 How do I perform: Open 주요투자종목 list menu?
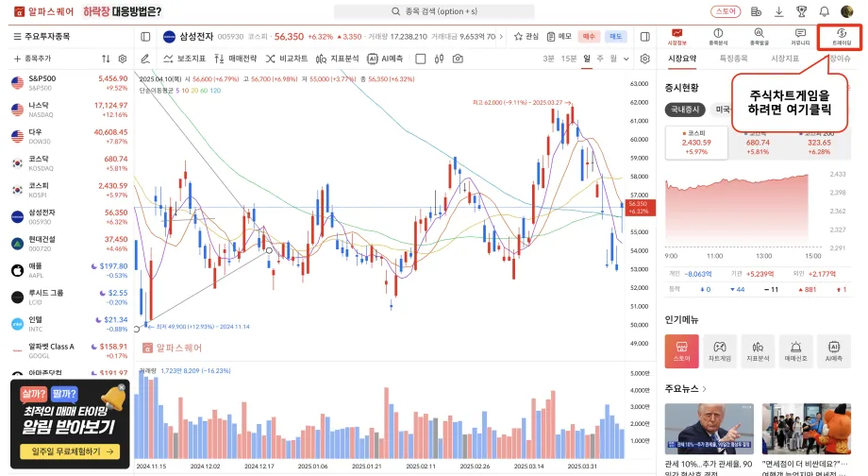[42, 37]
